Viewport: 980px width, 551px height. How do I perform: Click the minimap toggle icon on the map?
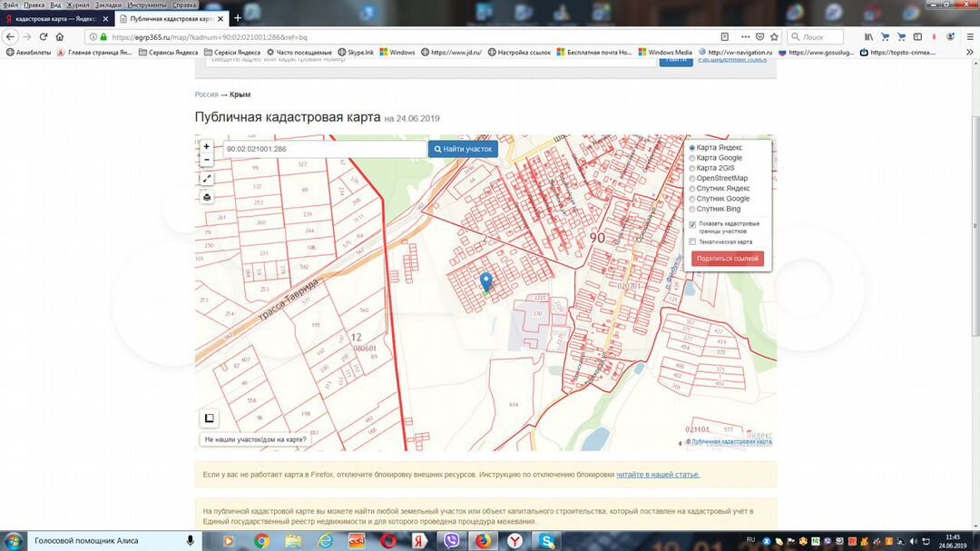(x=209, y=418)
